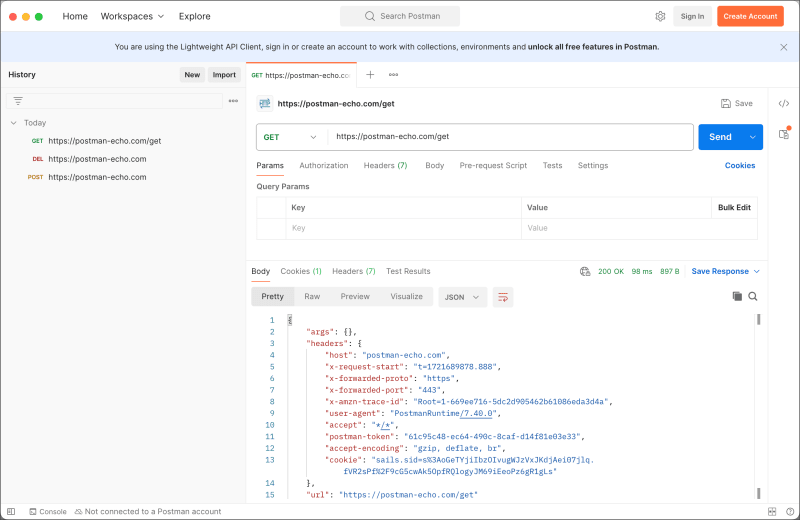Switch to the Authorization tab
The height and width of the screenshot is (520, 800).
[x=323, y=165]
